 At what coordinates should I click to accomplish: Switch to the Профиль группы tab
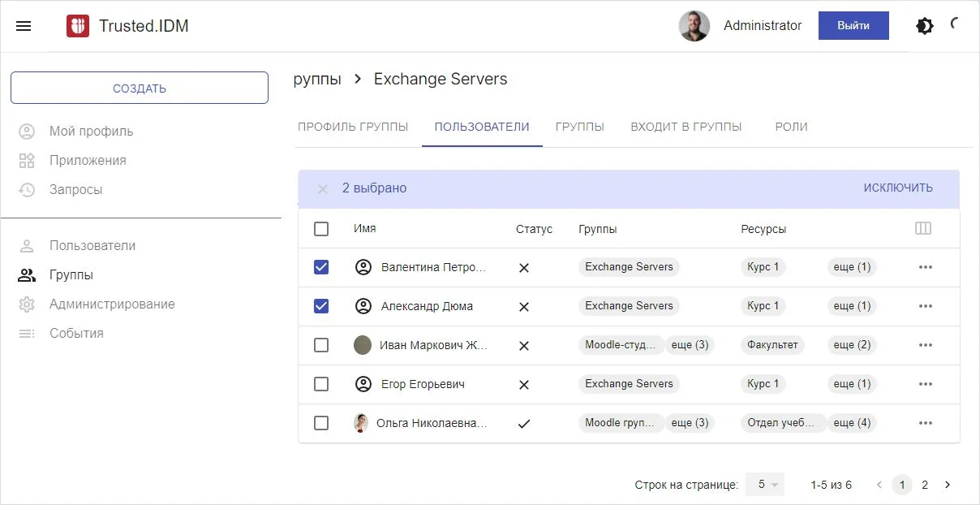[x=353, y=127]
